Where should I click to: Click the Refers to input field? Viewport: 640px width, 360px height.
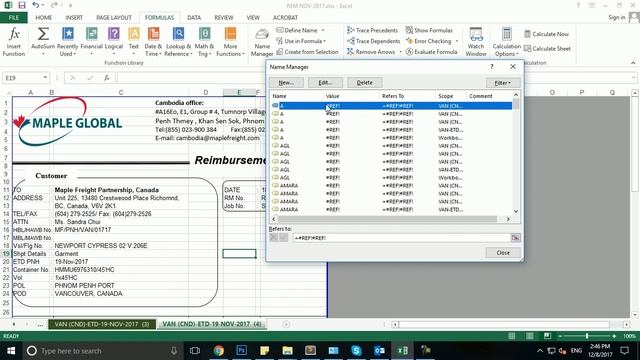point(401,238)
